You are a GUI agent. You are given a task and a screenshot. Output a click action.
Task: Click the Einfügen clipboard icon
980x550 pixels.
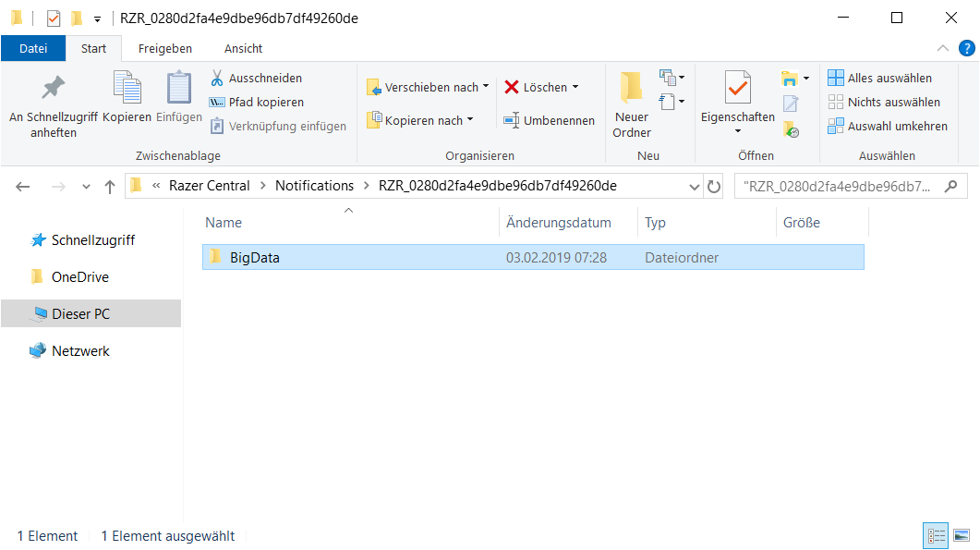[179, 87]
